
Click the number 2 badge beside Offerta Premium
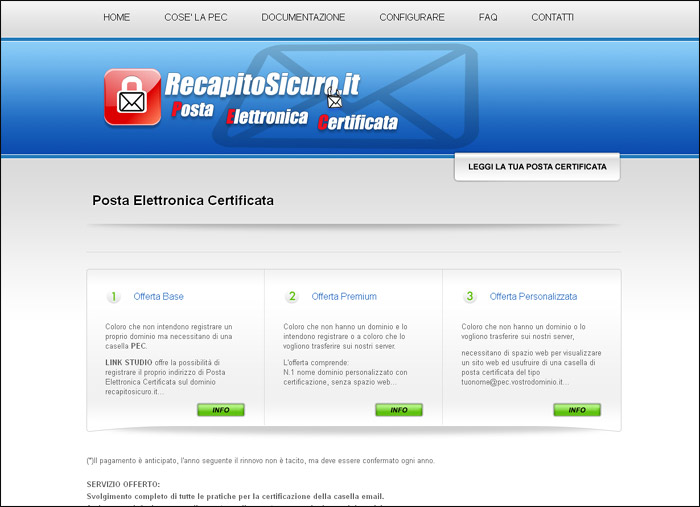(x=292, y=296)
